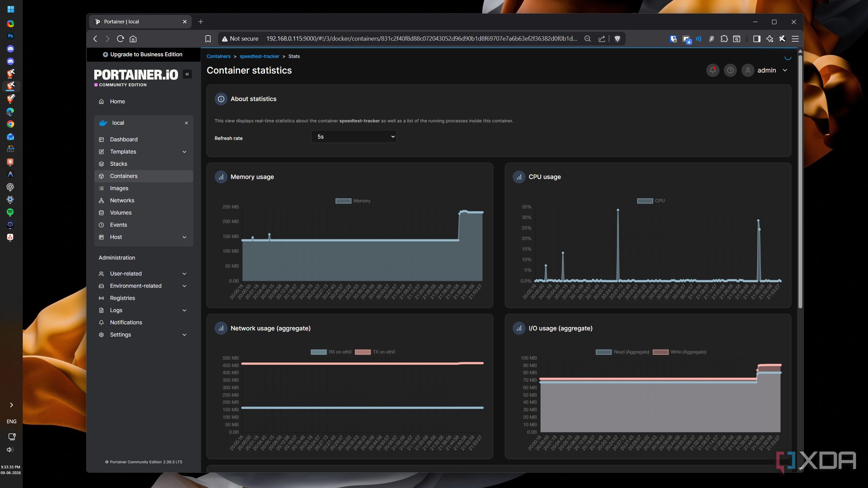Go to browser home page icon
Viewport: 868px width, 488px height.
[x=133, y=39]
